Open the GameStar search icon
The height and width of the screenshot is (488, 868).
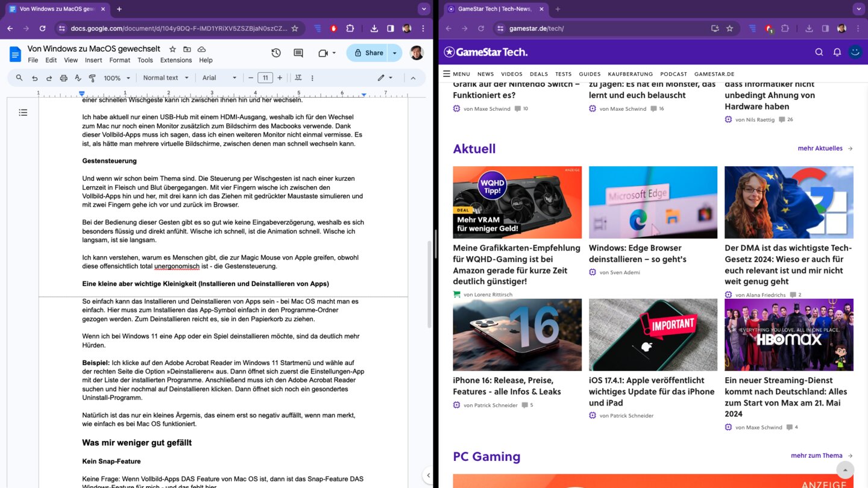(x=819, y=52)
